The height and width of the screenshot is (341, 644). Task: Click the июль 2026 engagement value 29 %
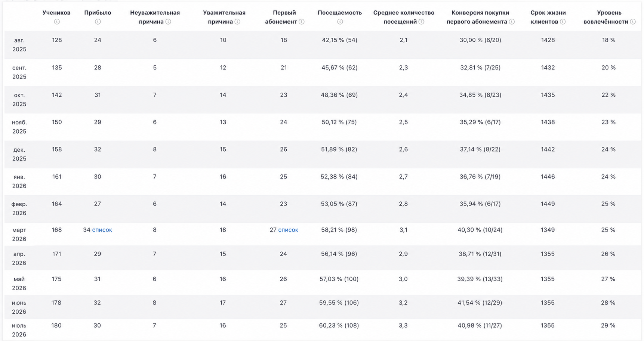[x=608, y=325]
